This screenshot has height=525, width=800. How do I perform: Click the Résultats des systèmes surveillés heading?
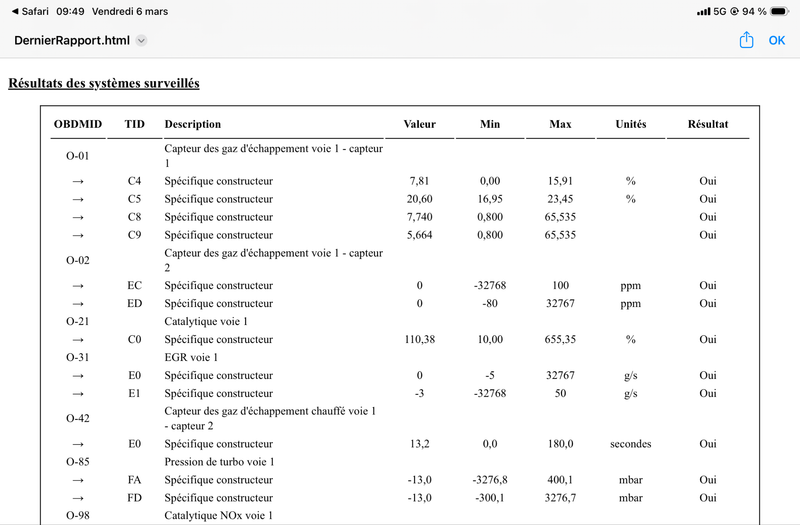104,83
